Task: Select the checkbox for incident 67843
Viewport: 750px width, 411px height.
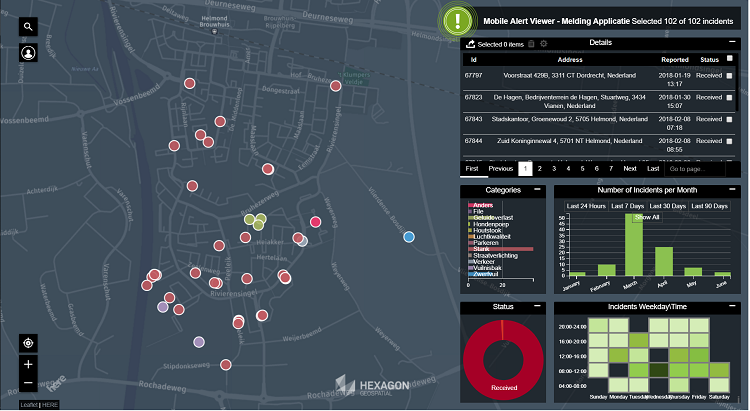Action: (730, 120)
